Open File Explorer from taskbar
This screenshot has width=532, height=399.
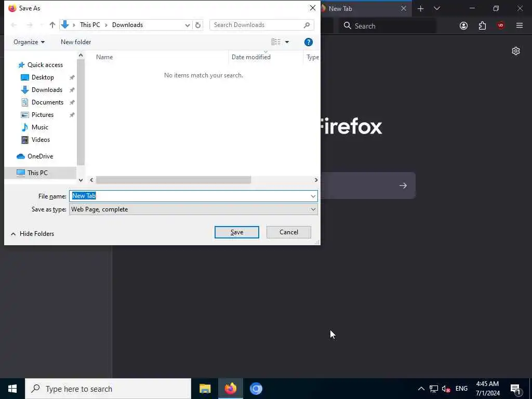[x=205, y=389]
